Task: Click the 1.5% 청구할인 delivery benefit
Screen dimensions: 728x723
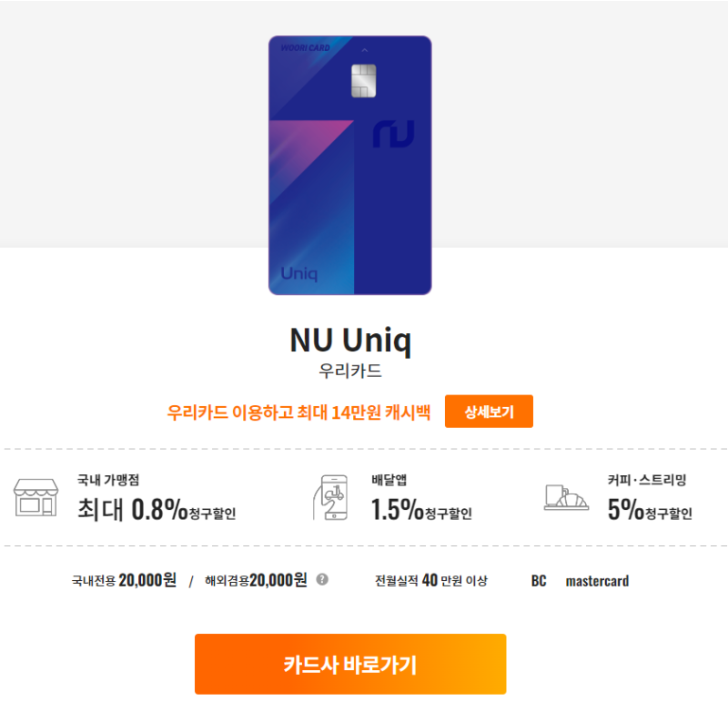Action: 421,509
